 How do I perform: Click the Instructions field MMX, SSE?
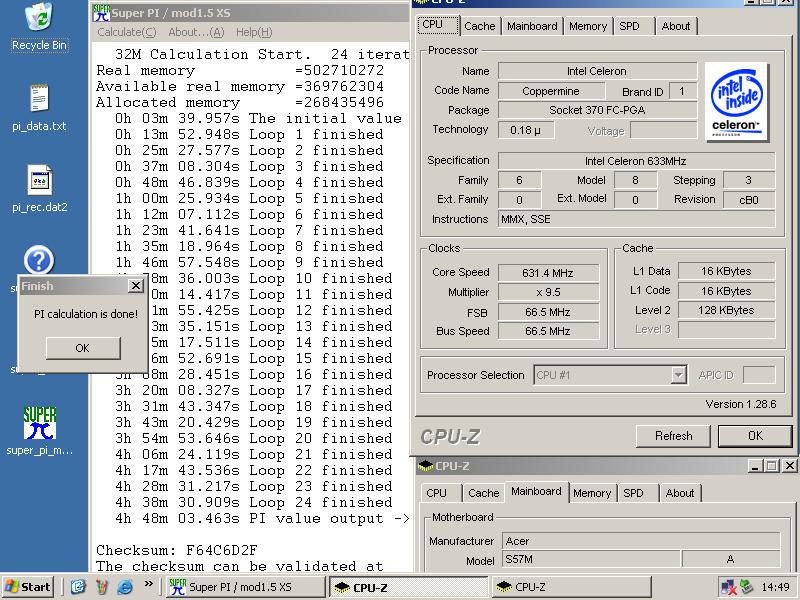coord(636,219)
